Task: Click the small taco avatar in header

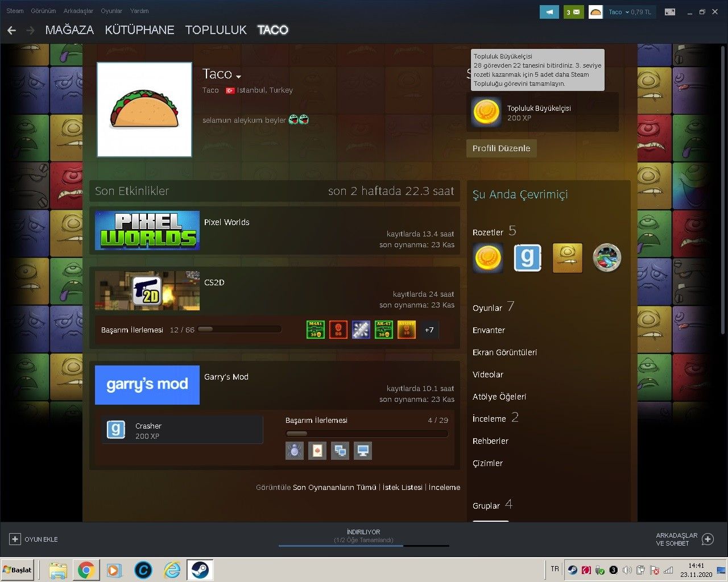Action: pos(595,12)
